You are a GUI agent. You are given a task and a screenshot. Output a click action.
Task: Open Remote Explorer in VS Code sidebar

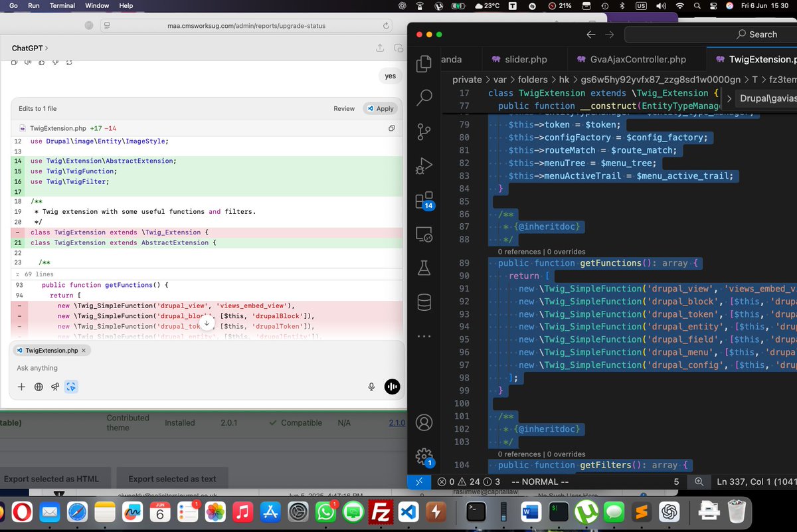pyautogui.click(x=424, y=234)
